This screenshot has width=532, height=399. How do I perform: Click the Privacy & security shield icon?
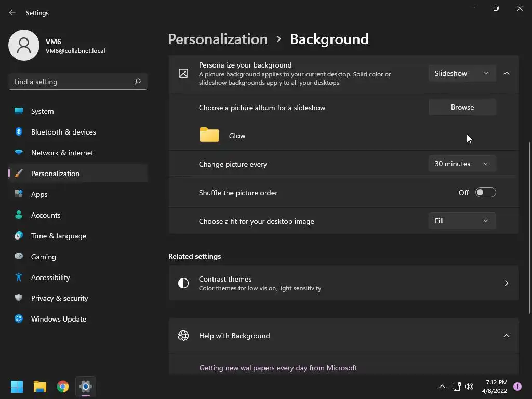pyautogui.click(x=19, y=298)
